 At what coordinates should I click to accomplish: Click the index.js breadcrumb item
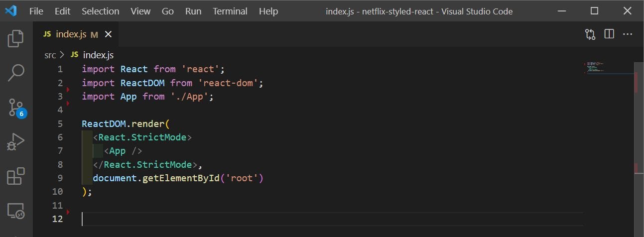click(98, 55)
